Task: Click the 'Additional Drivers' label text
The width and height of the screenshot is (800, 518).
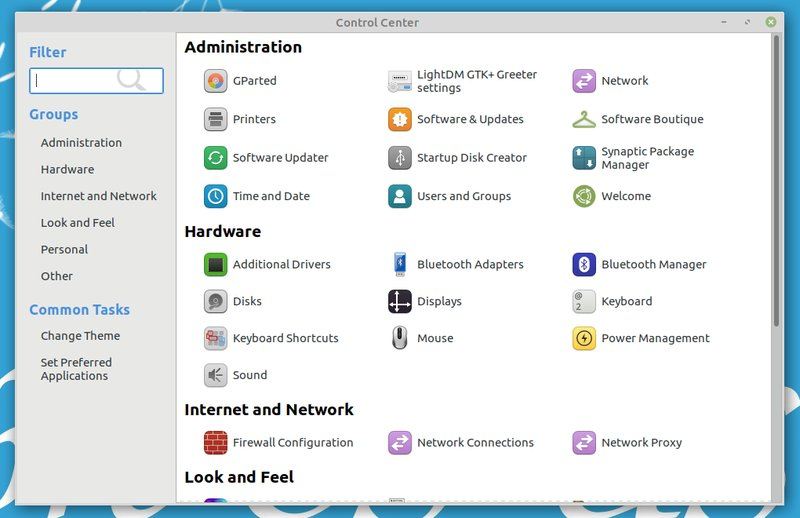Action: pos(282,264)
